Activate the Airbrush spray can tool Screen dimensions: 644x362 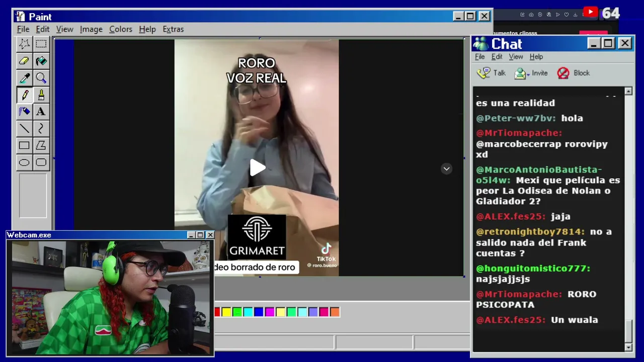click(x=24, y=112)
